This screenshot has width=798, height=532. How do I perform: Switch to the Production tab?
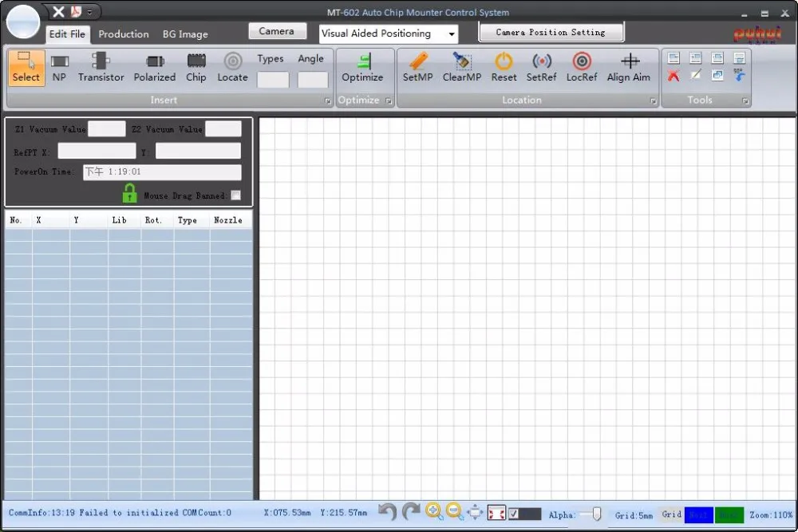coord(124,34)
